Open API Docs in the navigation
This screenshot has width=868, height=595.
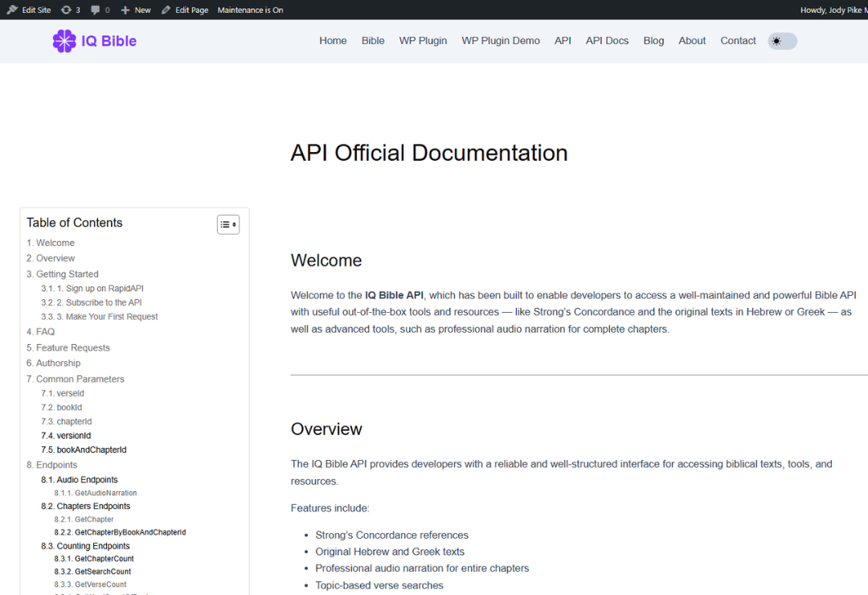click(x=608, y=41)
